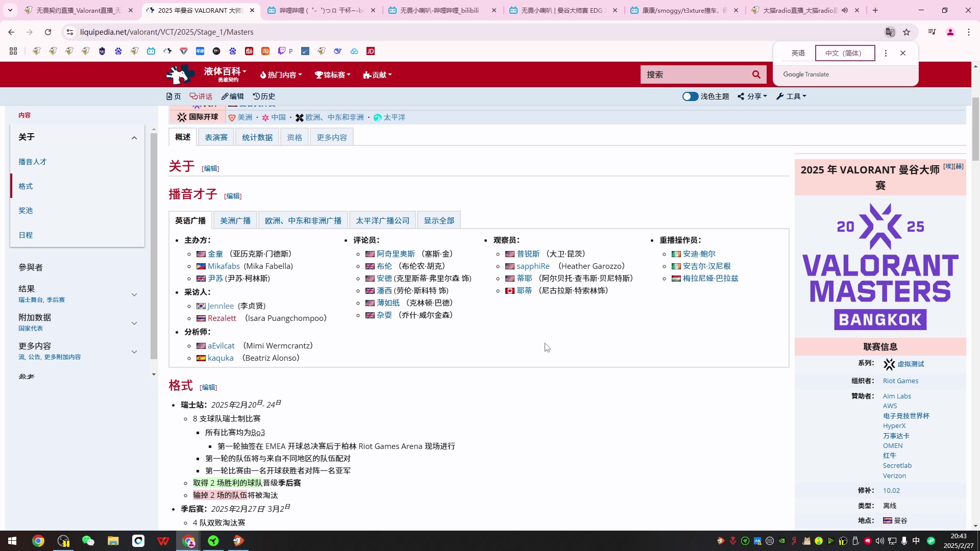Toggle the light theme switch

[x=690, y=96]
